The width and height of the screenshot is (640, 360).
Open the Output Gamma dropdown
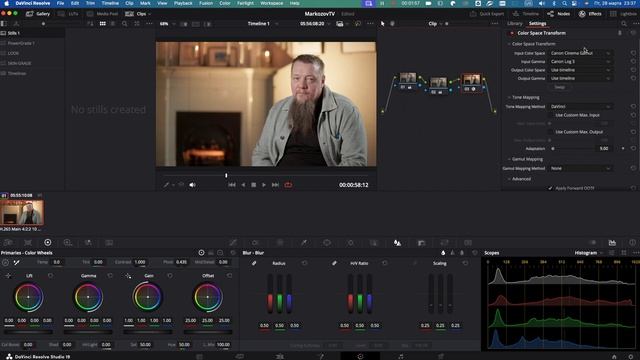click(x=580, y=78)
